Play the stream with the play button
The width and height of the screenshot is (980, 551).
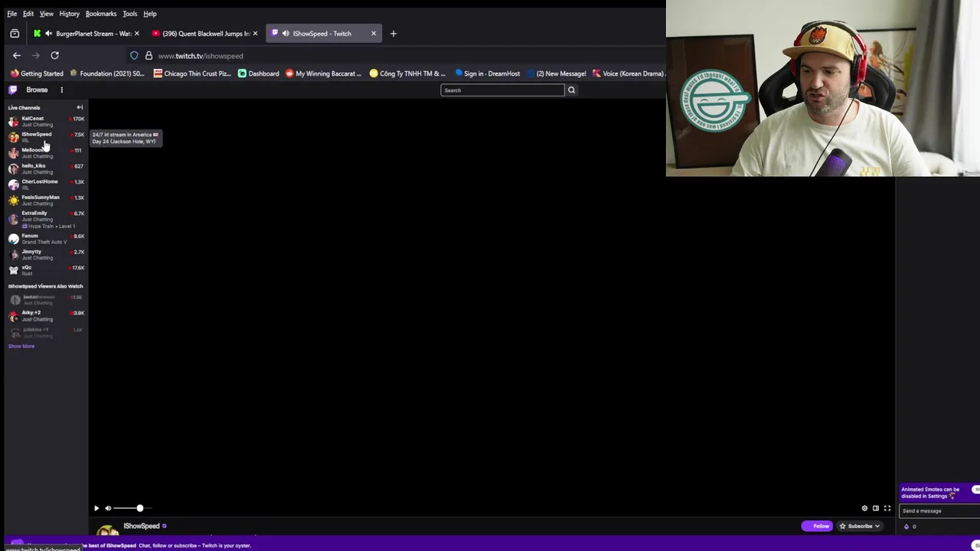(96, 508)
